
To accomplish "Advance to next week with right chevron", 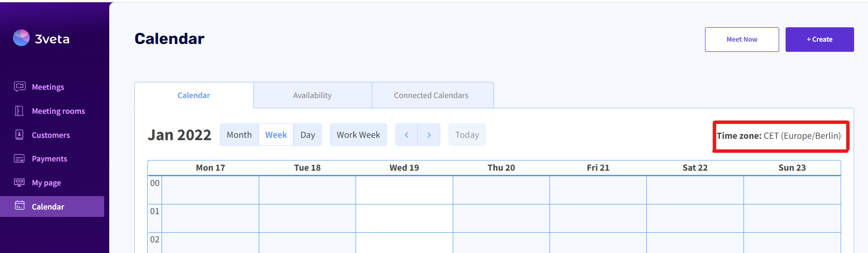I will pyautogui.click(x=429, y=135).
